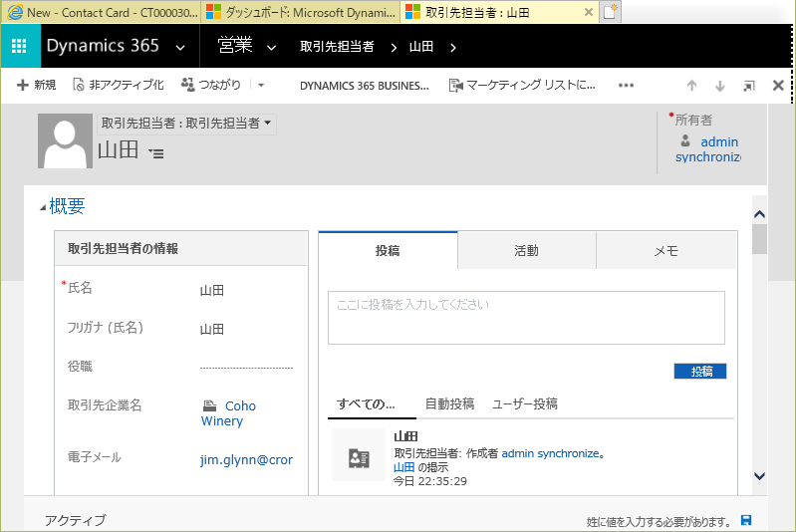Switch to ダッシュボード browser tab
Screen dimensions: 796x532
click(302, 12)
